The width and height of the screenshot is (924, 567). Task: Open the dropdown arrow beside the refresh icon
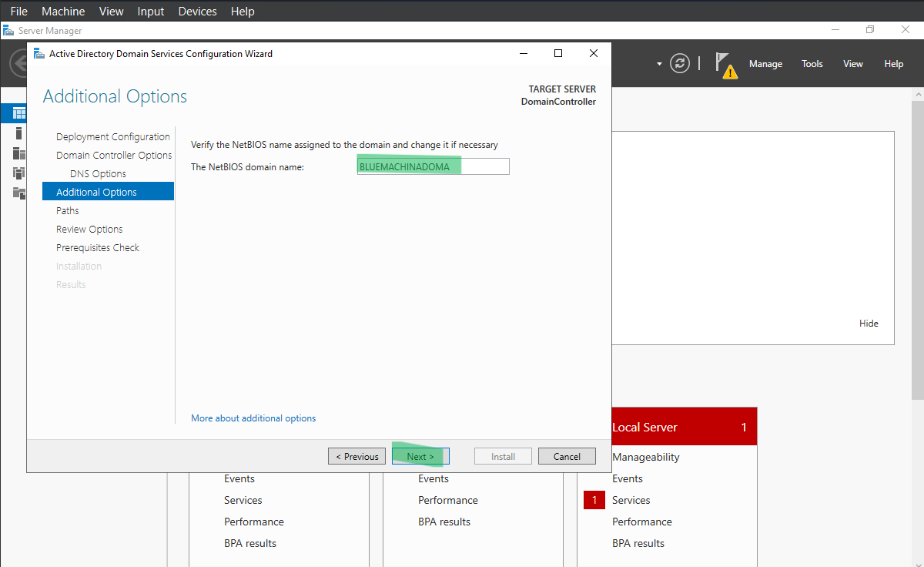(x=659, y=64)
